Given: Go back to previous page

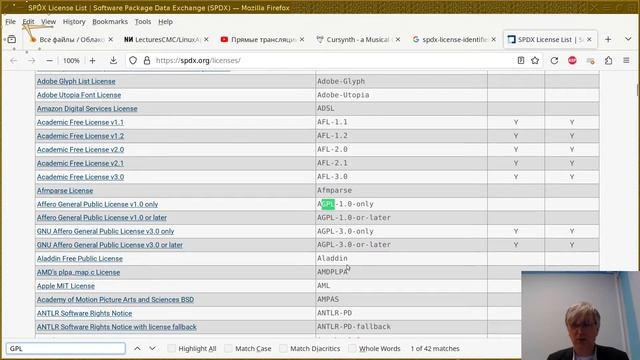Looking at the screenshot, I should click(14, 60).
